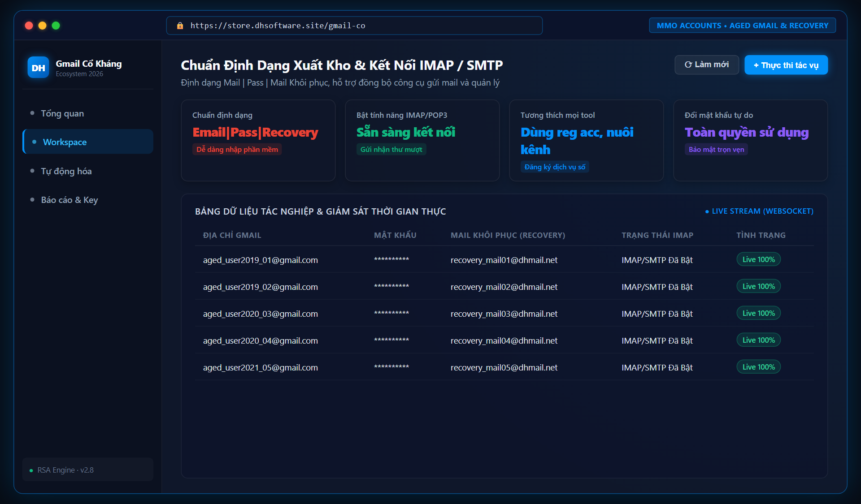
Task: Click the green macOS window button
Action: coord(56,26)
